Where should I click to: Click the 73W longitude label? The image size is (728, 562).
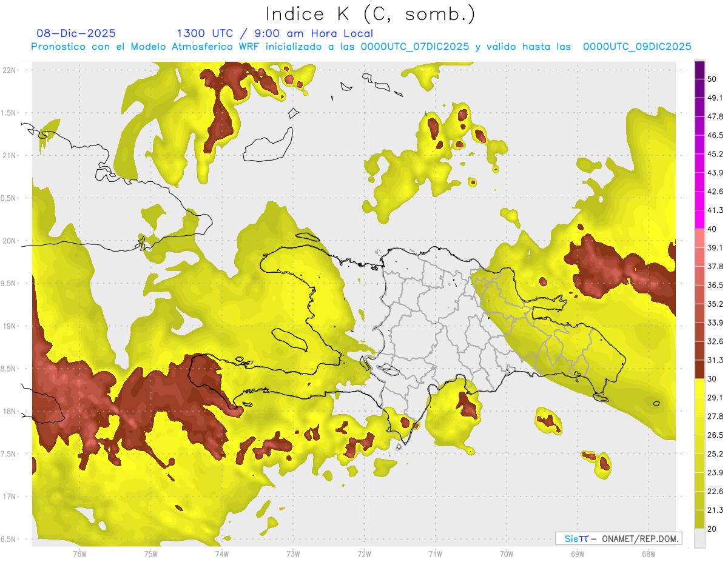click(293, 554)
